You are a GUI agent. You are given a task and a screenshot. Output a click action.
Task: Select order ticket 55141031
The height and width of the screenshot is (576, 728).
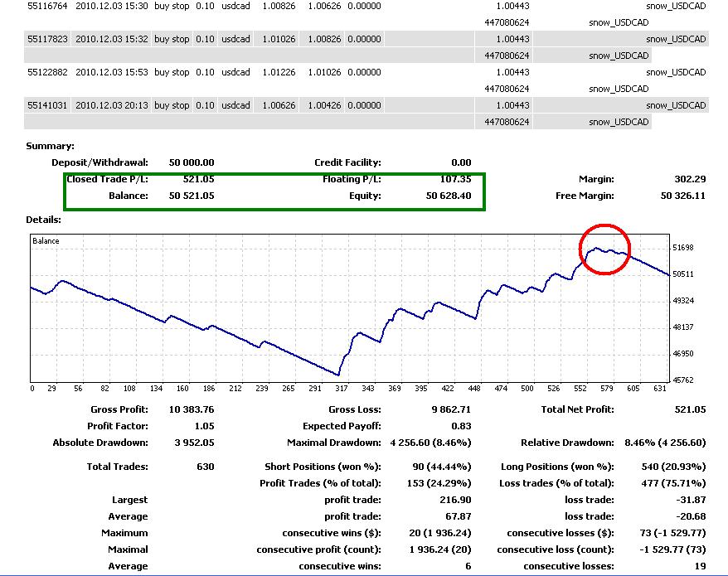(x=47, y=105)
